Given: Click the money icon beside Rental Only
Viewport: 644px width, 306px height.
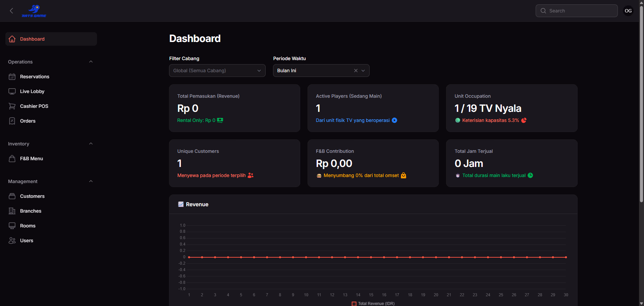Looking at the screenshot, I should 220,120.
